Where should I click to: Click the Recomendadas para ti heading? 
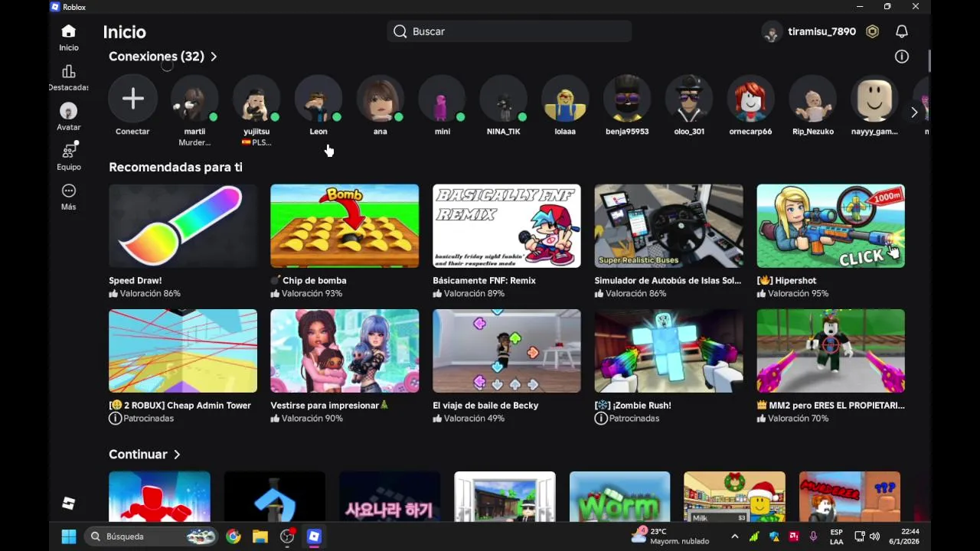click(175, 167)
